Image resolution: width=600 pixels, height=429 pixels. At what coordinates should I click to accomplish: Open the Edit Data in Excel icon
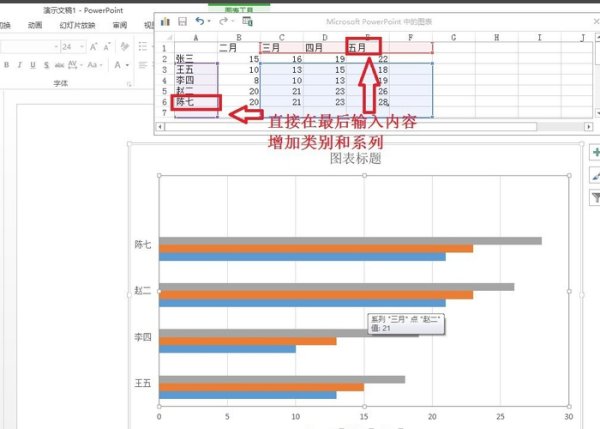(247, 21)
